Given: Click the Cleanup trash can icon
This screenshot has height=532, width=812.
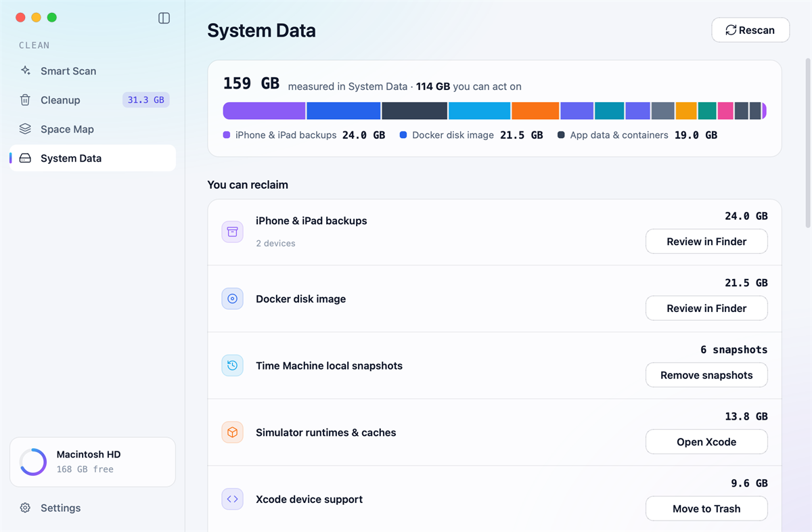Looking at the screenshot, I should click(25, 100).
